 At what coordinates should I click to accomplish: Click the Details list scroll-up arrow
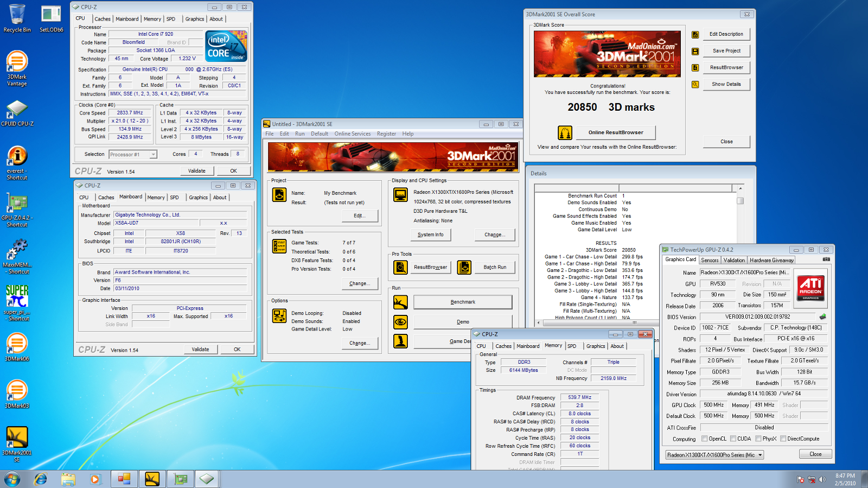[x=740, y=188]
